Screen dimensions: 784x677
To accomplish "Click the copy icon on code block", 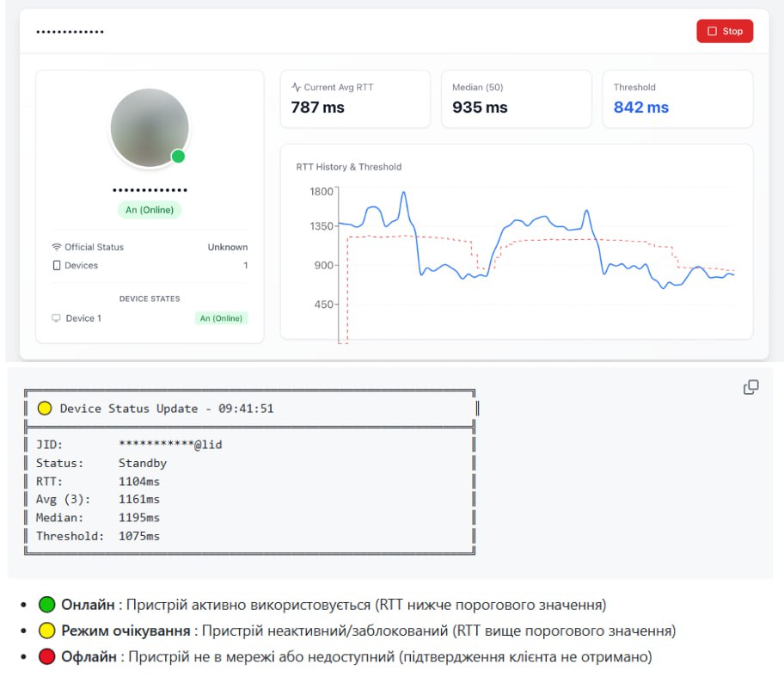I will 750,387.
